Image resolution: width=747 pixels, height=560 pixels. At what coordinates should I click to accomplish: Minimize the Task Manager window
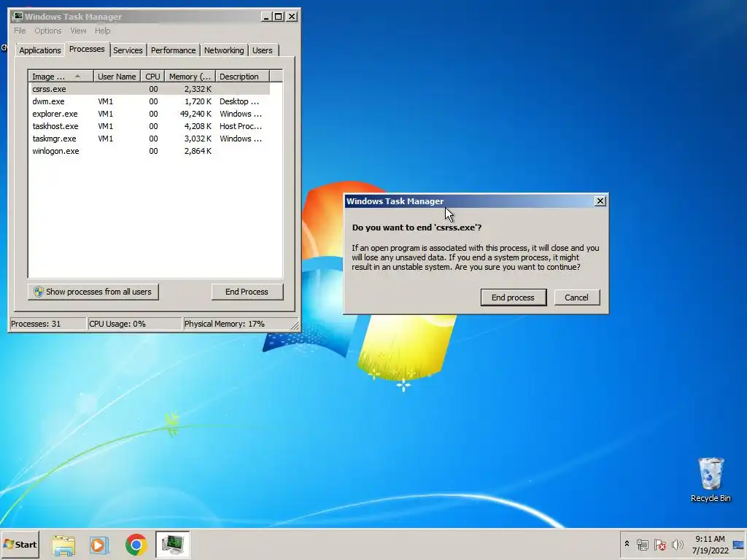pyautogui.click(x=266, y=17)
